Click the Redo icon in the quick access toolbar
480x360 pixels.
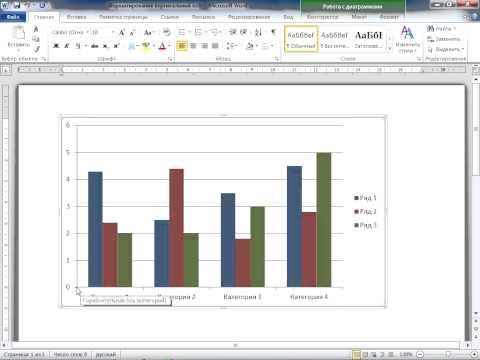pyautogui.click(x=43, y=5)
